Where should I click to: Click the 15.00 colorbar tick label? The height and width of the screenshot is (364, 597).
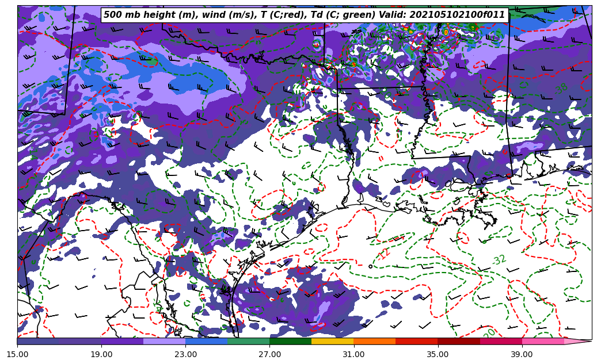click(17, 354)
